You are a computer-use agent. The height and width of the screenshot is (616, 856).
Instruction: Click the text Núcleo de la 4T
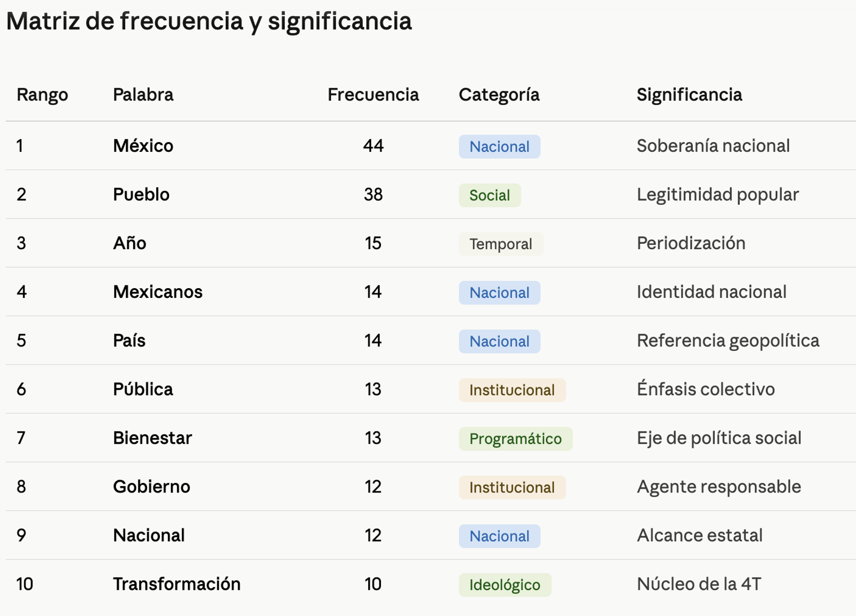[x=699, y=584]
